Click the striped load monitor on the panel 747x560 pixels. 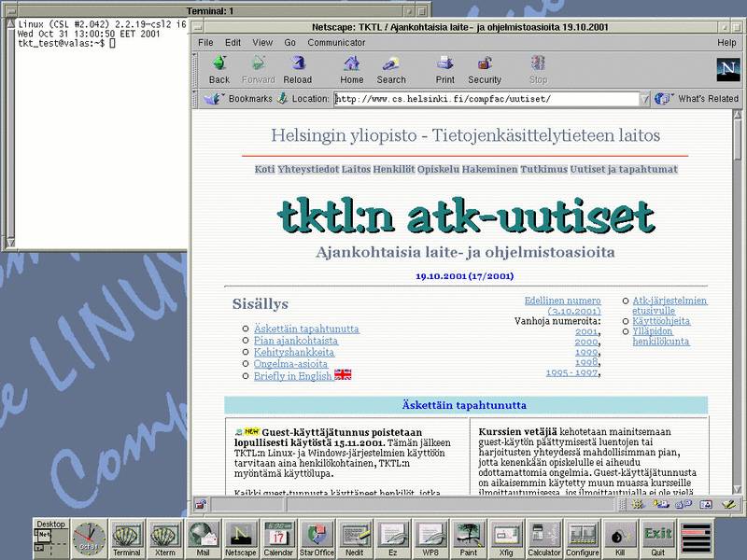(x=696, y=539)
